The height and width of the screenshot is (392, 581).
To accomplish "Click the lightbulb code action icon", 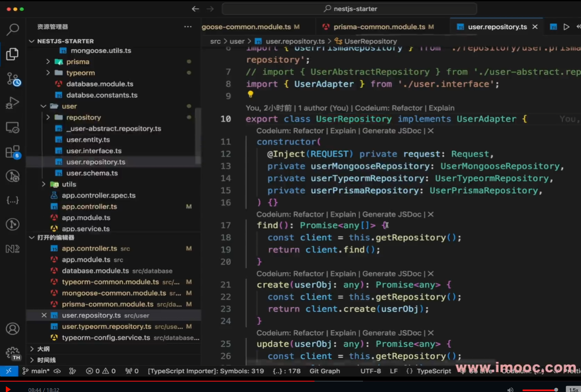I will pos(251,94).
